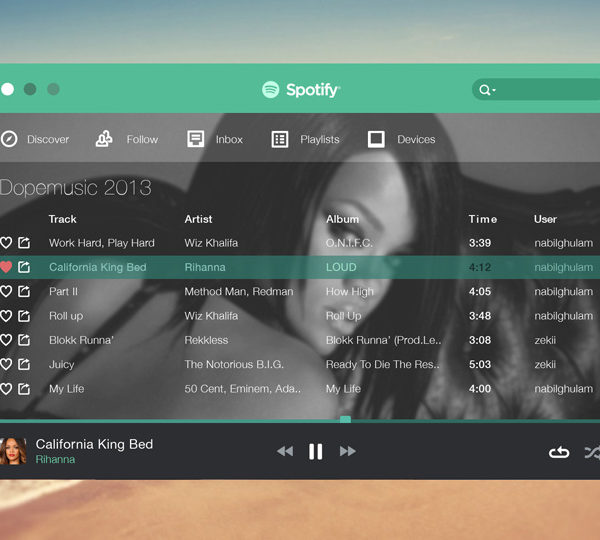Skip to the next track
The image size is (600, 540).
tap(347, 452)
